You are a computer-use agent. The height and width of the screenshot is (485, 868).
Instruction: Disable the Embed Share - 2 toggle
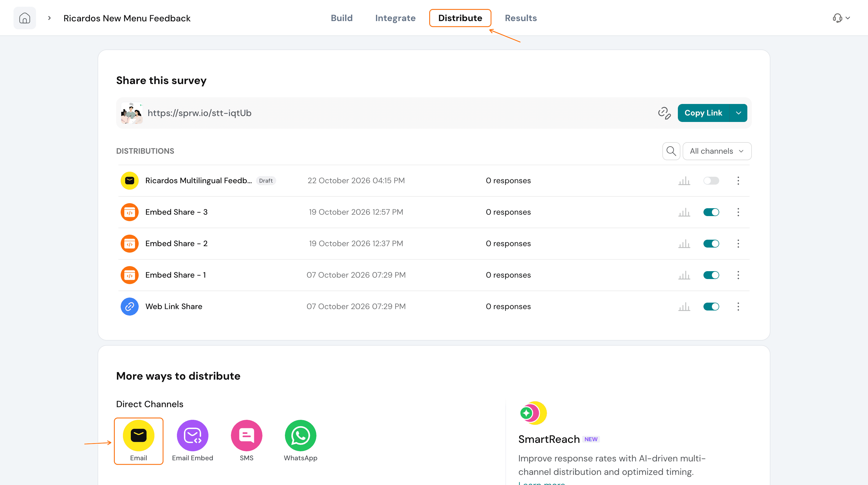point(711,244)
